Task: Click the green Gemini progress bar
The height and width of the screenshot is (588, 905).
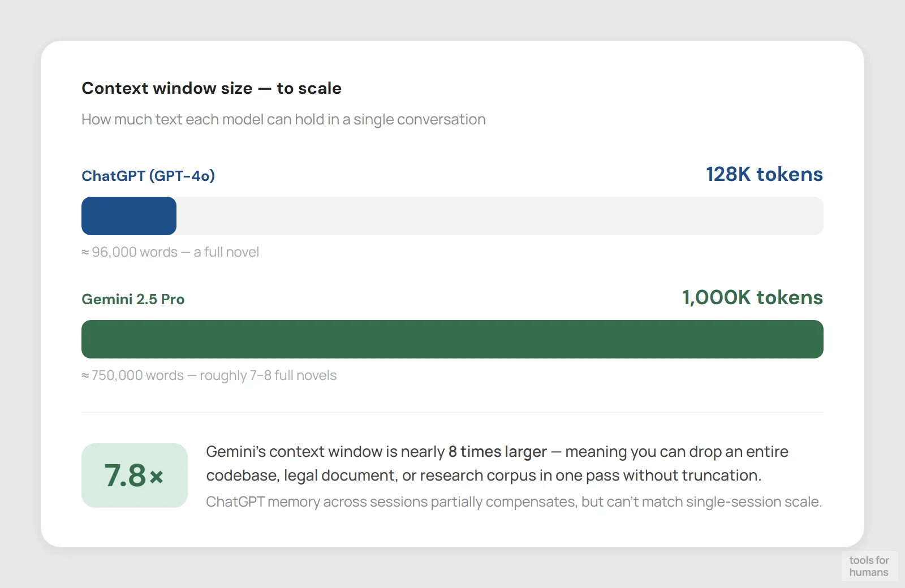Action: pyautogui.click(x=453, y=339)
